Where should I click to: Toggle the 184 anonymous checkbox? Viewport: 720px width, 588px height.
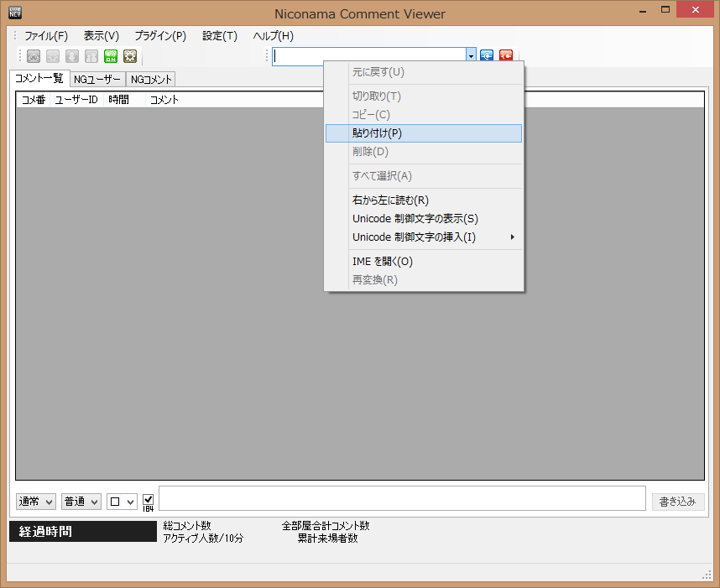148,499
